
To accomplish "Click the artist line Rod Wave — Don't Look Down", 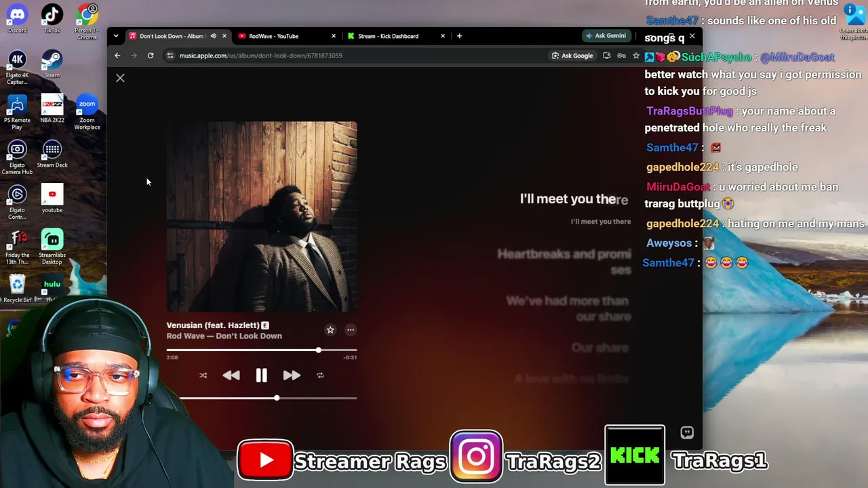I will pyautogui.click(x=224, y=336).
